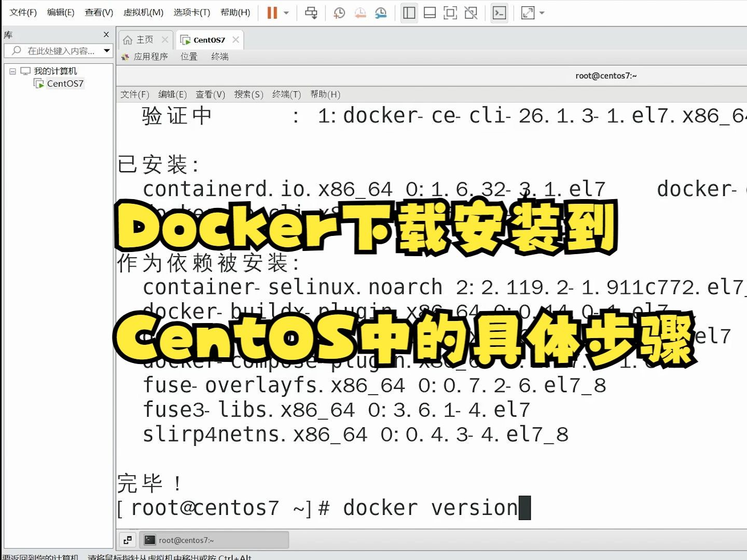Viewport: 747px width, 560px height.
Task: Toggle Unity mode icon
Action: (471, 13)
